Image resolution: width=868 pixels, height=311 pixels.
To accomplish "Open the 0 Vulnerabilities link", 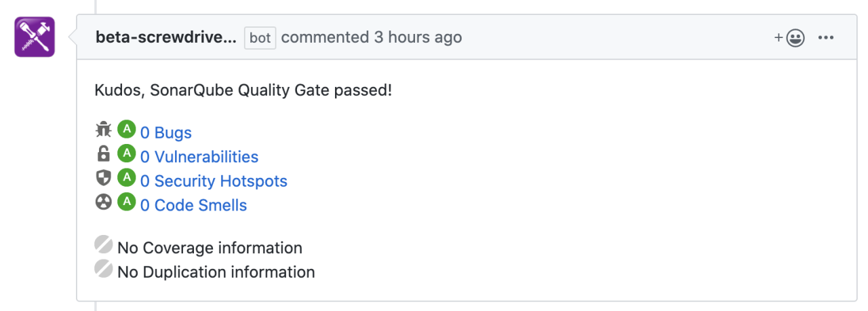I will (199, 157).
